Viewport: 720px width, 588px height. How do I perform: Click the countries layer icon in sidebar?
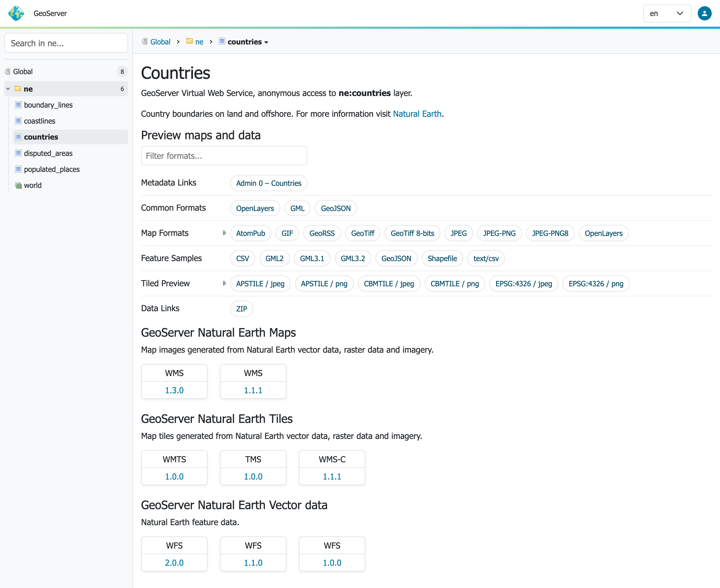pos(18,137)
